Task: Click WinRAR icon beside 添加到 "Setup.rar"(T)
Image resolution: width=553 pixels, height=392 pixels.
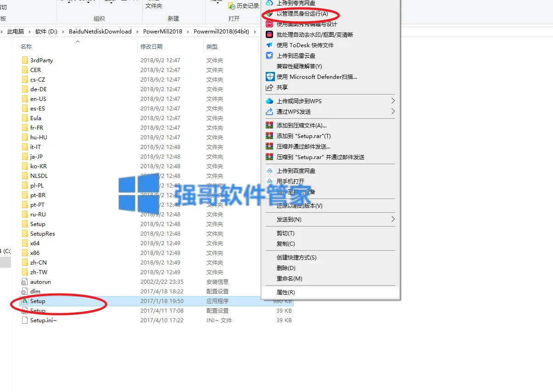Action: tap(269, 136)
